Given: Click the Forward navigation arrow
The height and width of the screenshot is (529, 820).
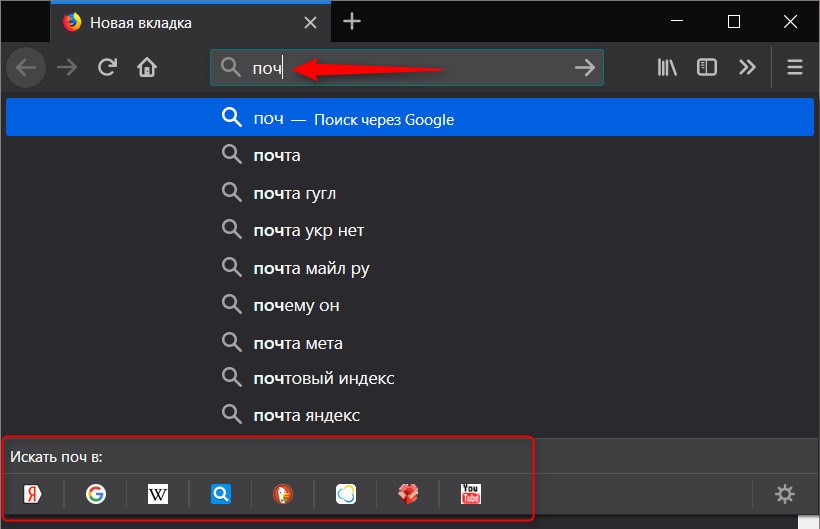Looking at the screenshot, I should pos(67,67).
